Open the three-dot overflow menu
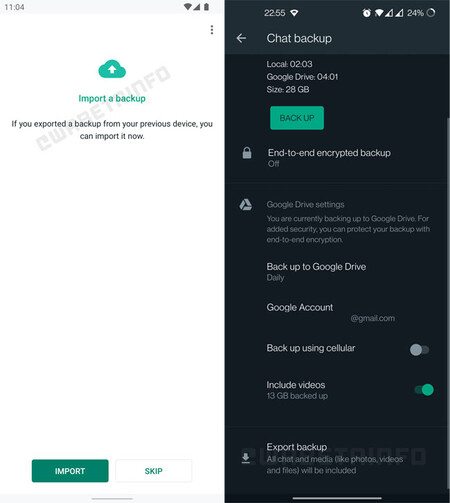The height and width of the screenshot is (503, 450). [212, 30]
